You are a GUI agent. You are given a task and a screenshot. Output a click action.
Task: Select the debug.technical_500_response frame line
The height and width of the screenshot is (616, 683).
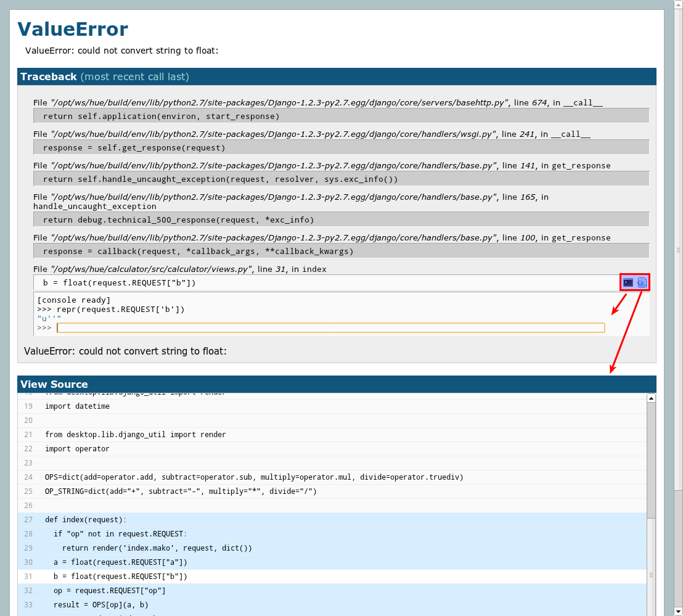(178, 220)
